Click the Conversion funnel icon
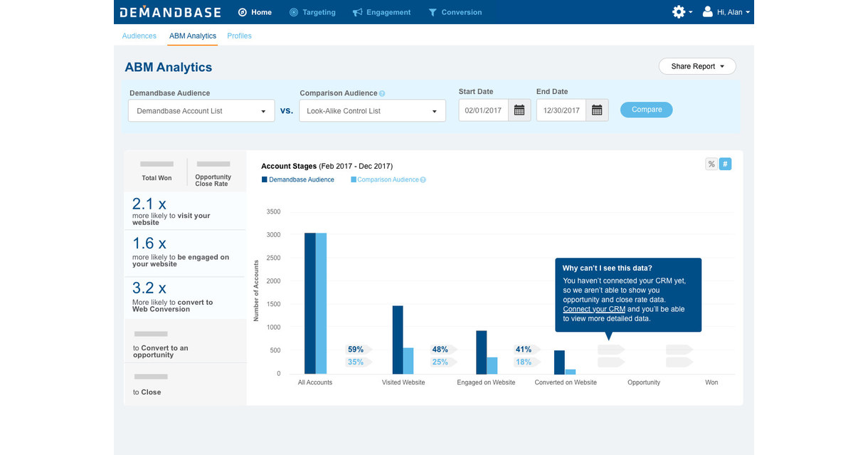 433,12
